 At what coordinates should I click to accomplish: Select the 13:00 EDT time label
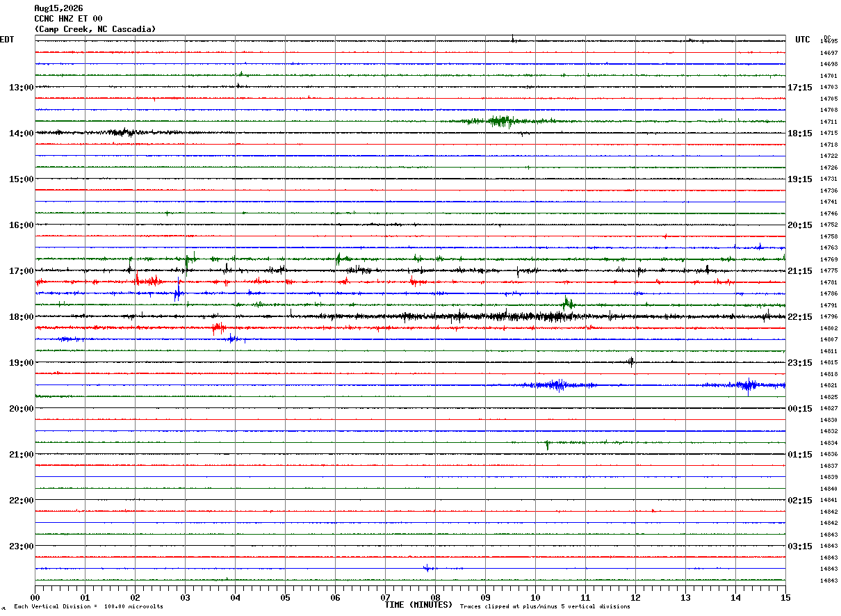coord(21,88)
